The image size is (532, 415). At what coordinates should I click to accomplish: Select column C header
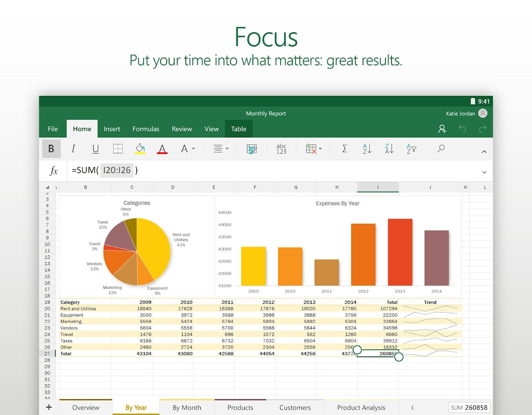[x=132, y=187]
